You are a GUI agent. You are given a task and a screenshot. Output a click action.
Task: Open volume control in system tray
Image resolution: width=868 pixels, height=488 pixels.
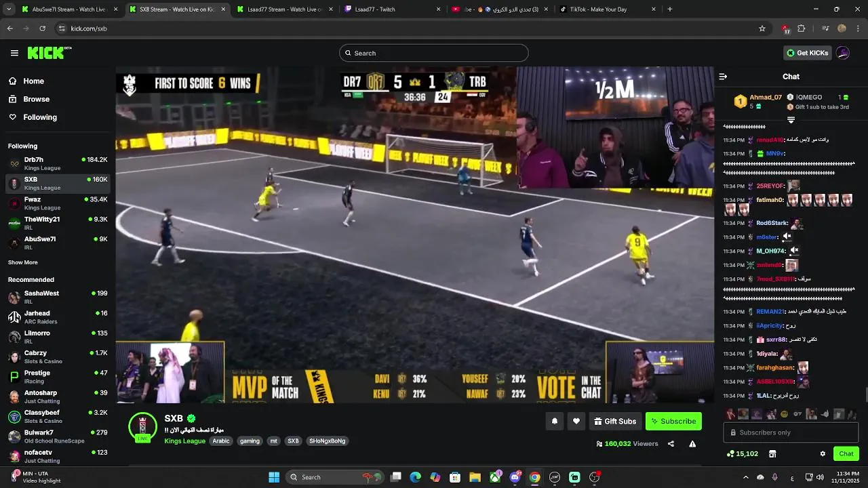820,477
